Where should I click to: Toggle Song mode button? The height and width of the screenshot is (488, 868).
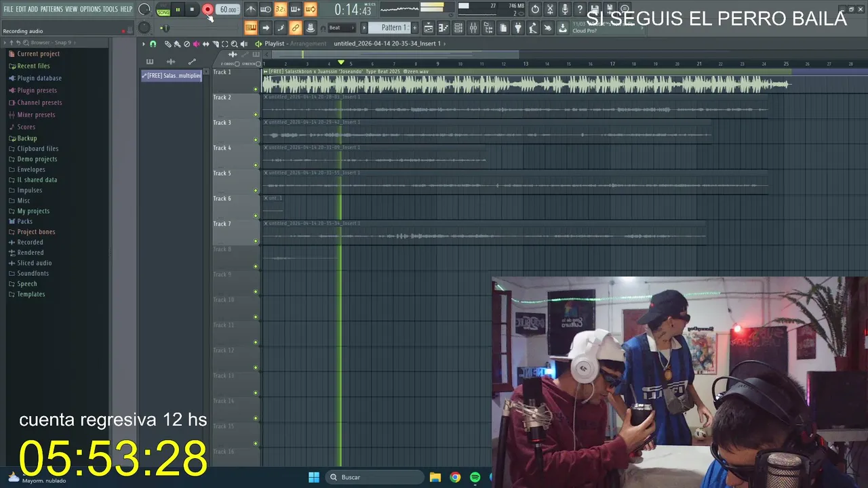[x=163, y=13]
